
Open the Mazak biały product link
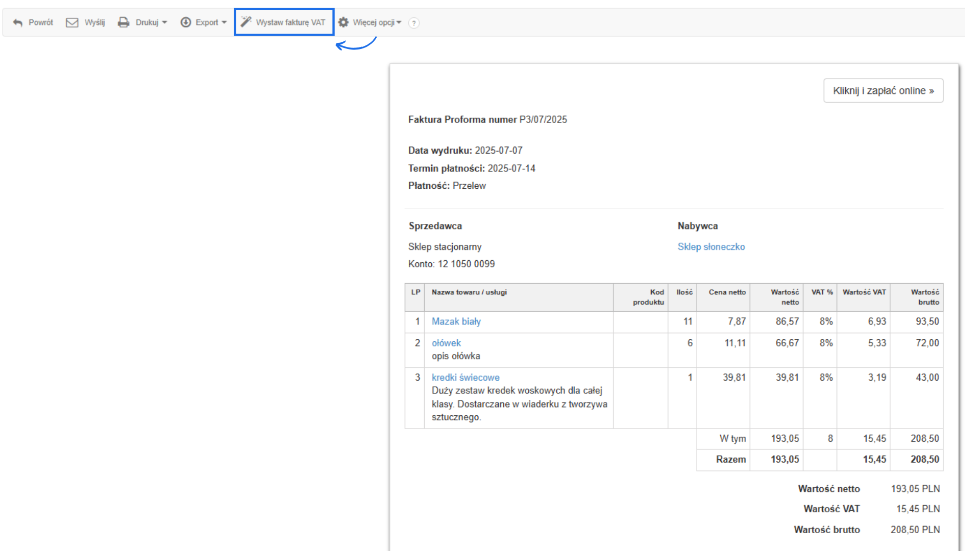[x=456, y=321]
